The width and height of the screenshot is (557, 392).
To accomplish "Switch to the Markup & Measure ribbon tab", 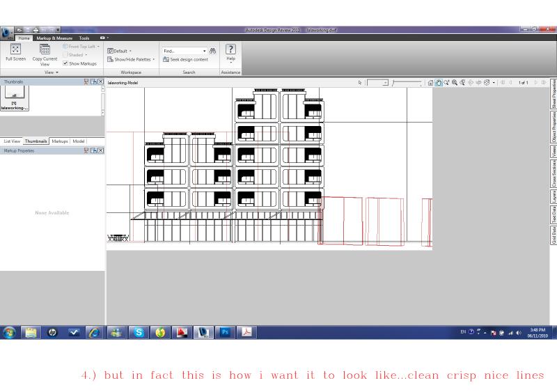I will pyautogui.click(x=54, y=38).
